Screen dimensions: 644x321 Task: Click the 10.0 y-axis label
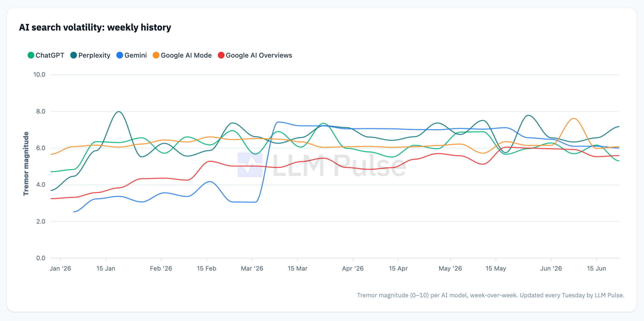[39, 75]
